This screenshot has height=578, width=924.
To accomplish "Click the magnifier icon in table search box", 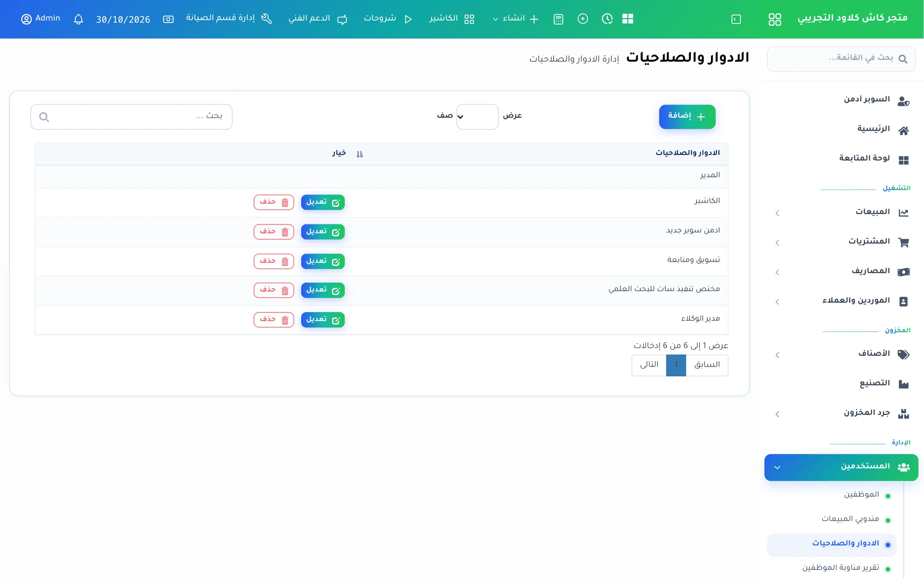I will [44, 117].
